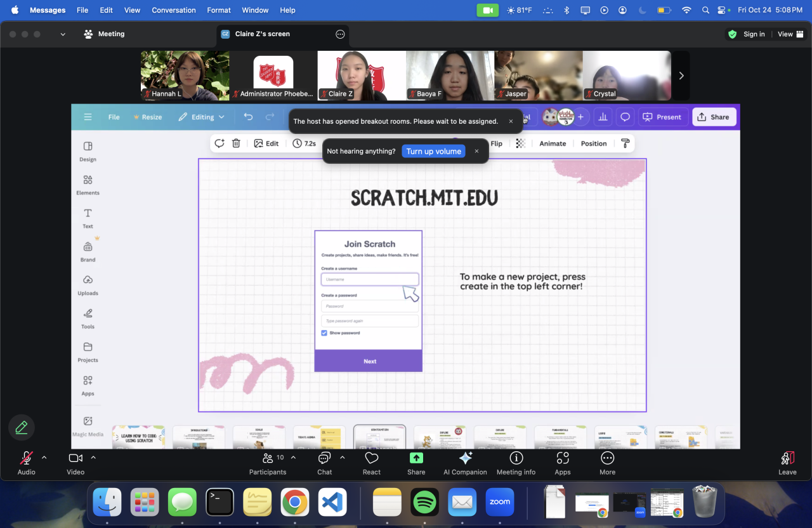This screenshot has height=528, width=812.
Task: Switch to Claire Z's screen tab
Action: [282, 34]
